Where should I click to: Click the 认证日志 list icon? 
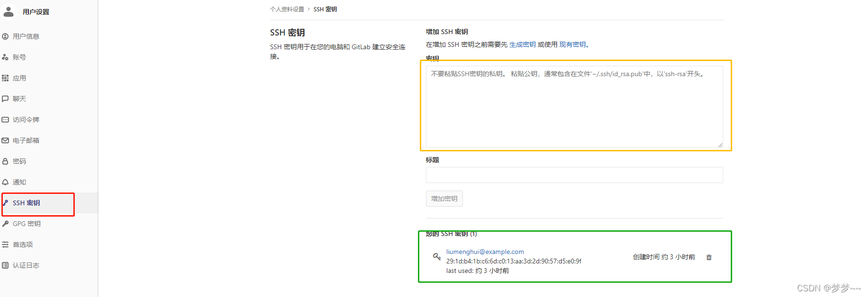click(x=5, y=265)
